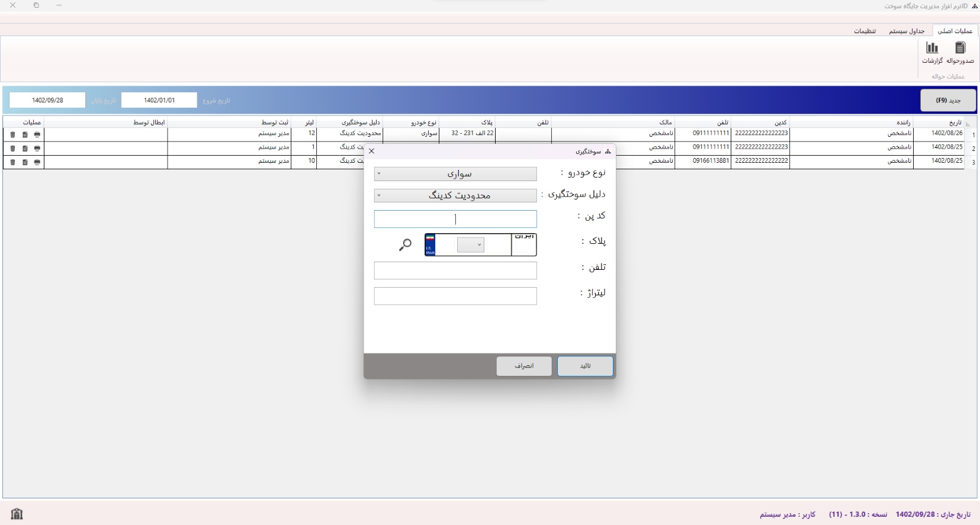Open the جداول سیستم tab

[906, 31]
